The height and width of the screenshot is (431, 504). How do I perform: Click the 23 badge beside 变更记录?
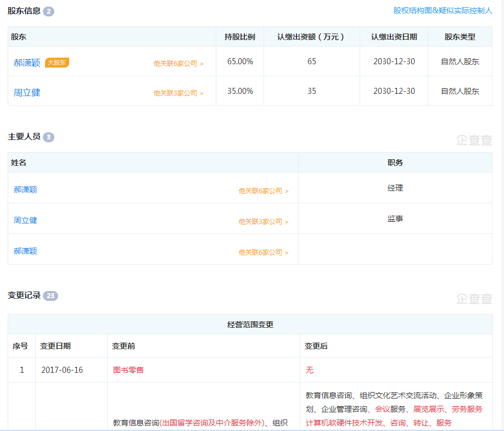[x=51, y=295]
